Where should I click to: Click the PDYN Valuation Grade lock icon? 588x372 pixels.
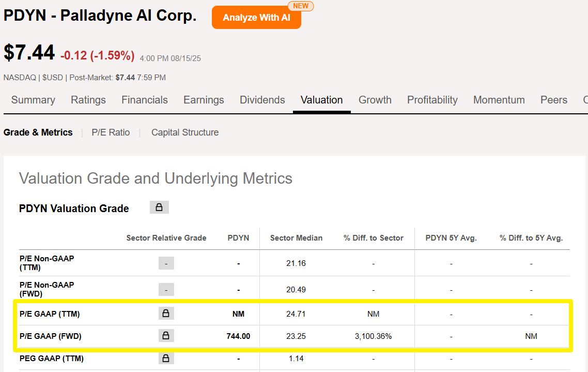pyautogui.click(x=159, y=207)
